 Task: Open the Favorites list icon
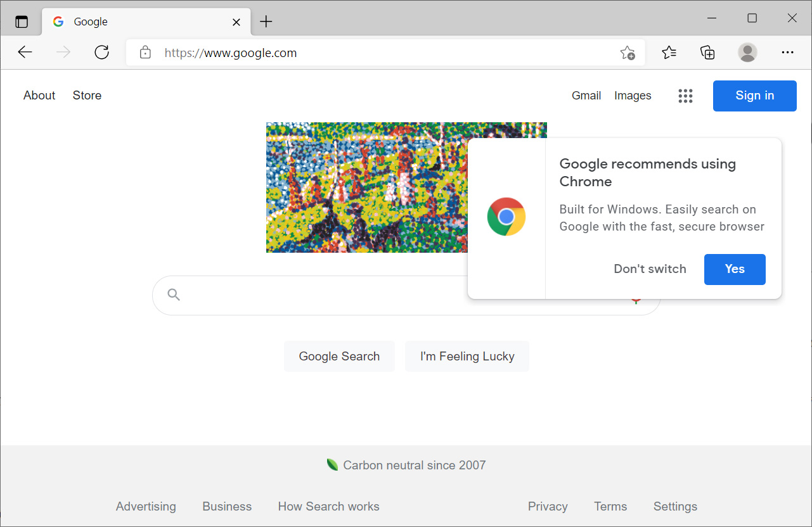[669, 53]
